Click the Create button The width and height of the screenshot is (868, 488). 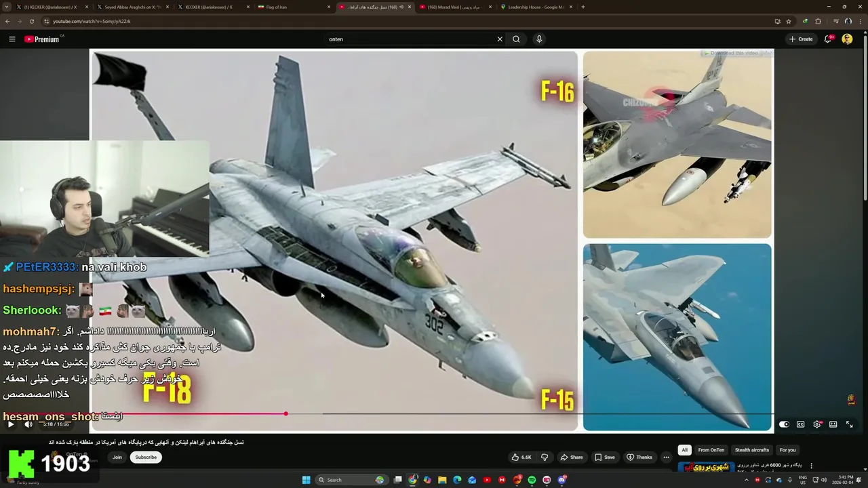click(x=801, y=39)
